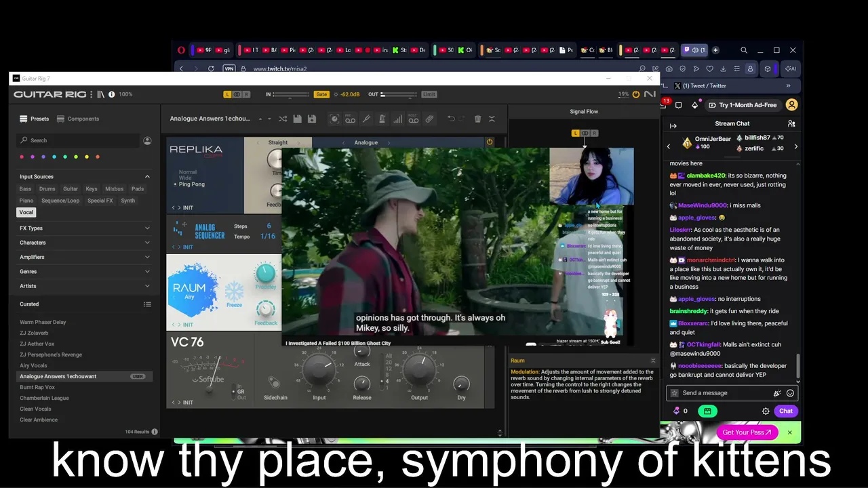Load the Airy Vocals preset
This screenshot has height=488, width=868.
click(33, 365)
